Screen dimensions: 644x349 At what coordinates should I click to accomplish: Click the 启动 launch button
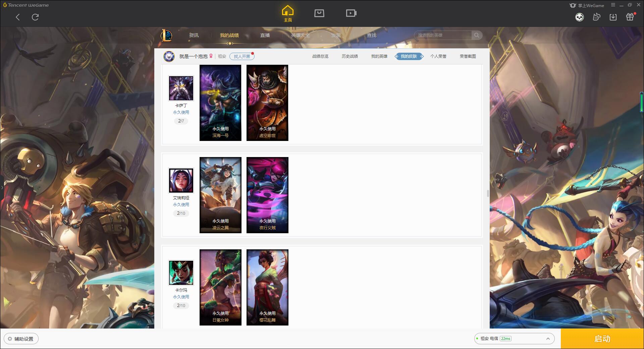(602, 339)
